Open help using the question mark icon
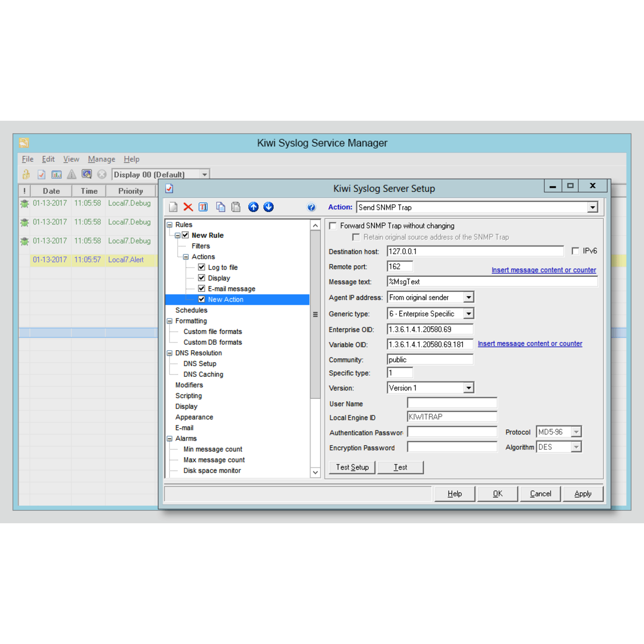644x644 pixels. pos(311,207)
